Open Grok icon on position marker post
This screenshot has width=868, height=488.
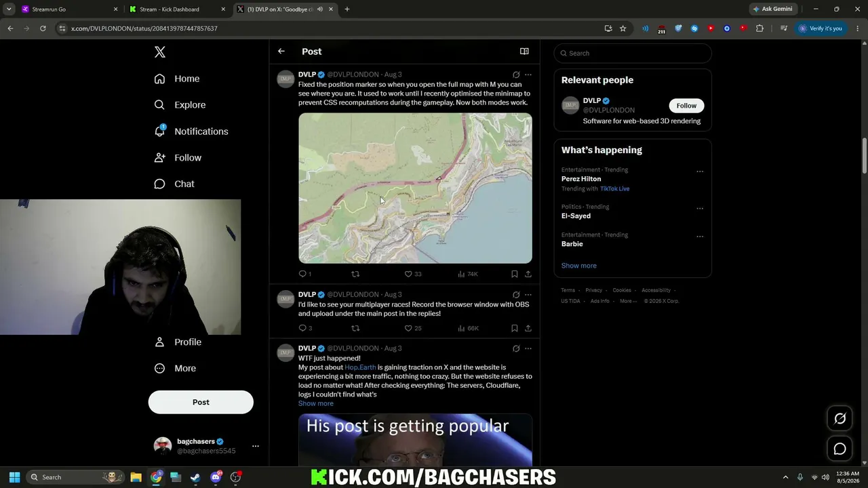click(516, 75)
